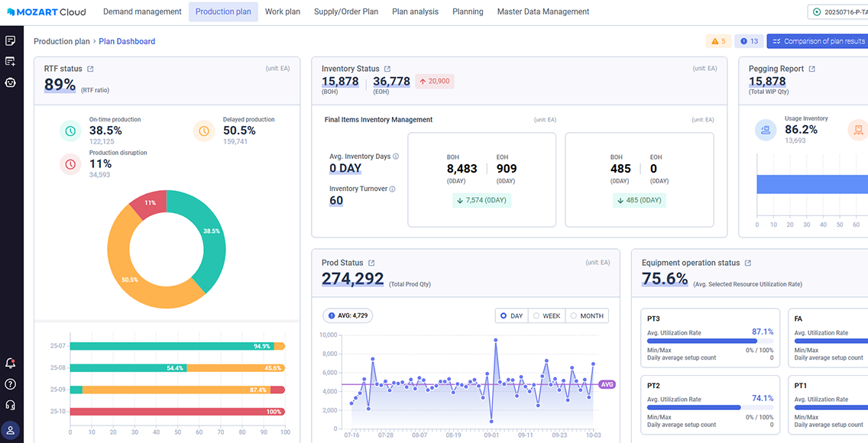The width and height of the screenshot is (868, 443).
Task: Click the orange warning badge showing 5
Action: click(x=718, y=41)
